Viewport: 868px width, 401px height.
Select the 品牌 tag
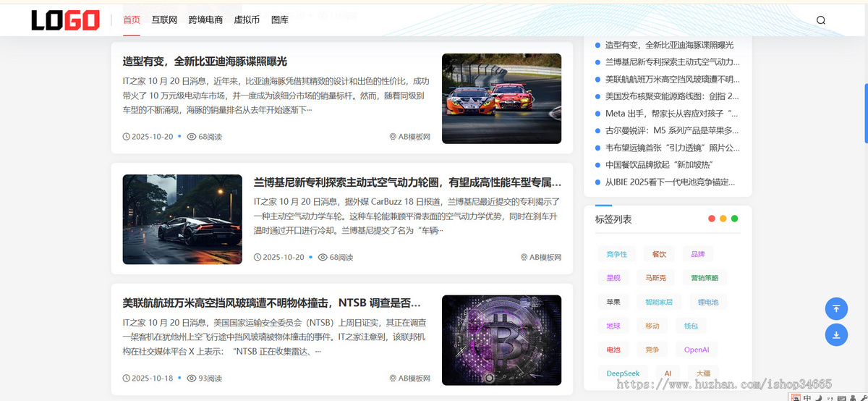697,254
